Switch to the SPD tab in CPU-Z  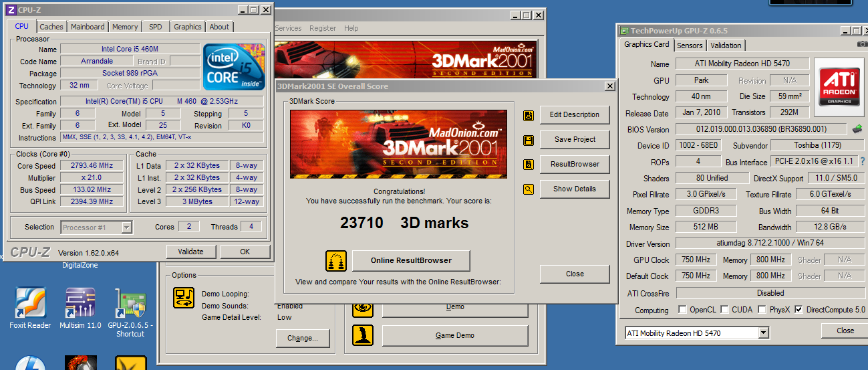click(x=156, y=27)
